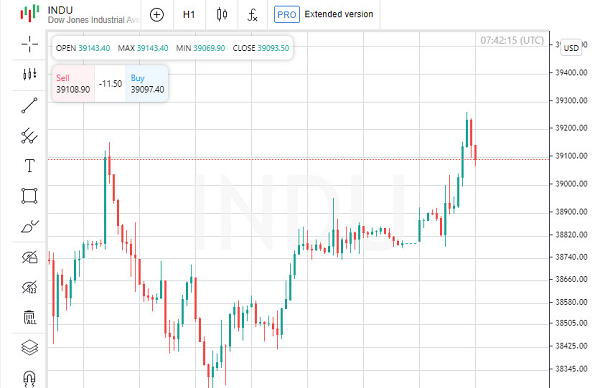600x388 pixels.
Task: Open candlestick chart type selector
Action: tap(222, 15)
